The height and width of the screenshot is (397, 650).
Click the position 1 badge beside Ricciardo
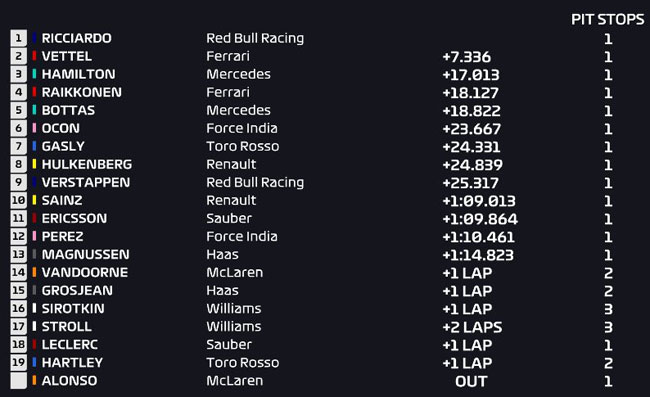pos(18,38)
